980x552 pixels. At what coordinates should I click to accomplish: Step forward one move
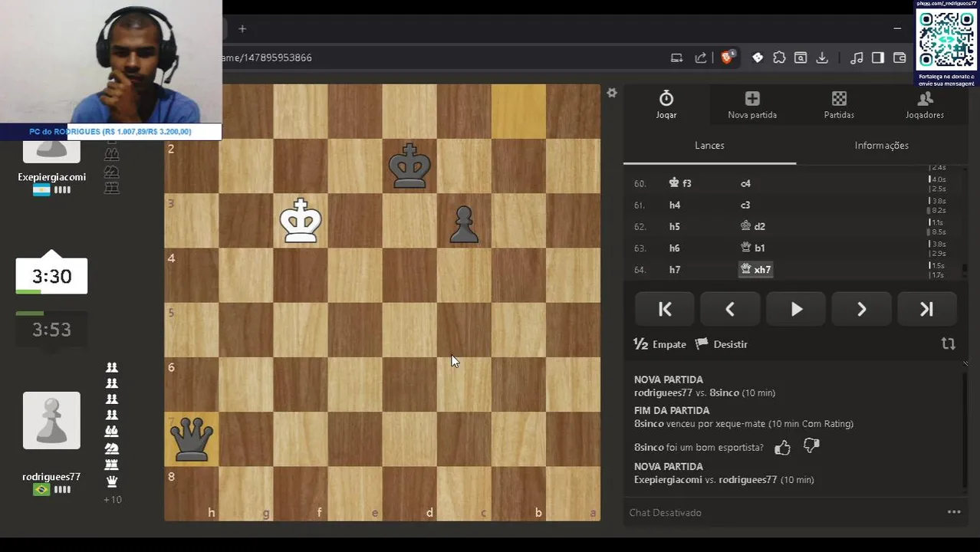click(x=861, y=310)
